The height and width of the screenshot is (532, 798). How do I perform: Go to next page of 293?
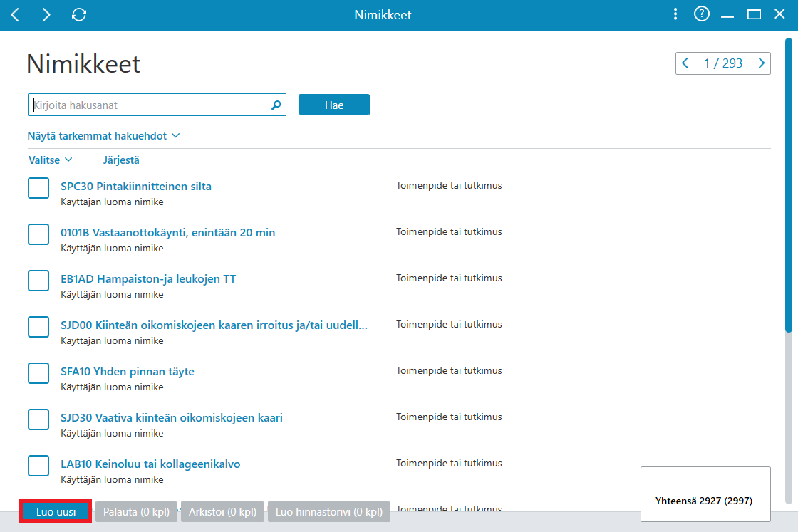coord(762,63)
